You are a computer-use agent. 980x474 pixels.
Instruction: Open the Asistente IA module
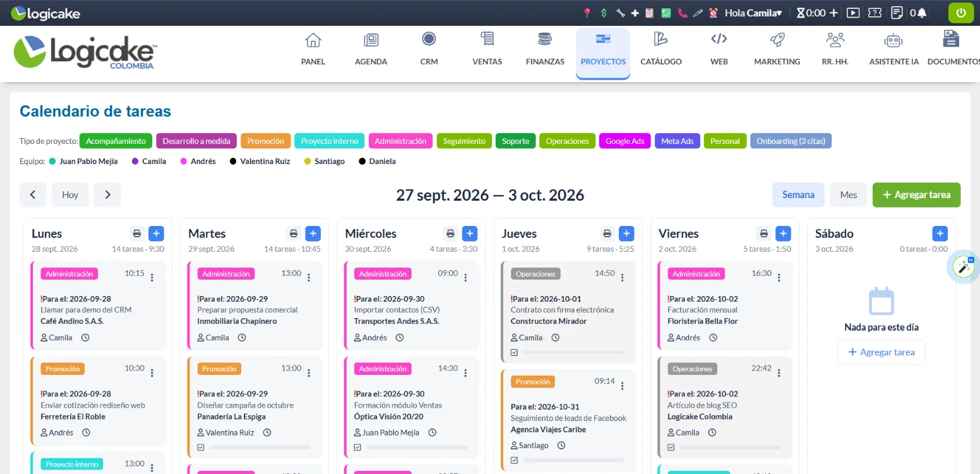tap(893, 49)
